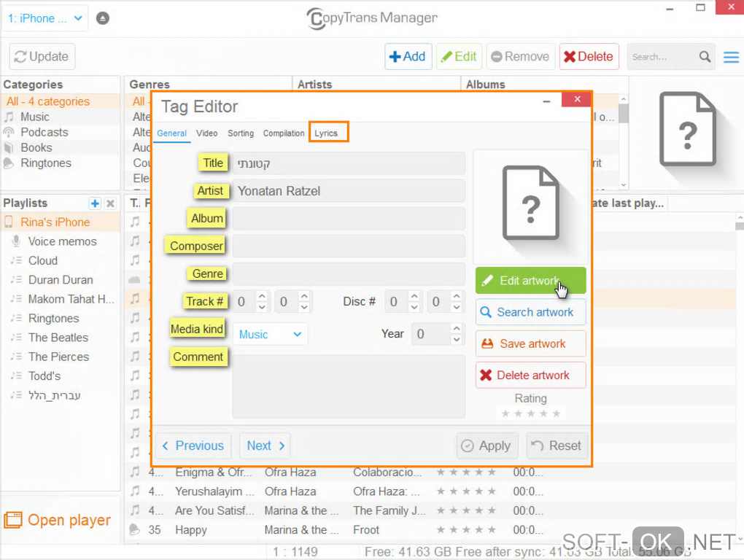Decrease the second Disc # value
The width and height of the screenshot is (744, 560).
pos(457,307)
